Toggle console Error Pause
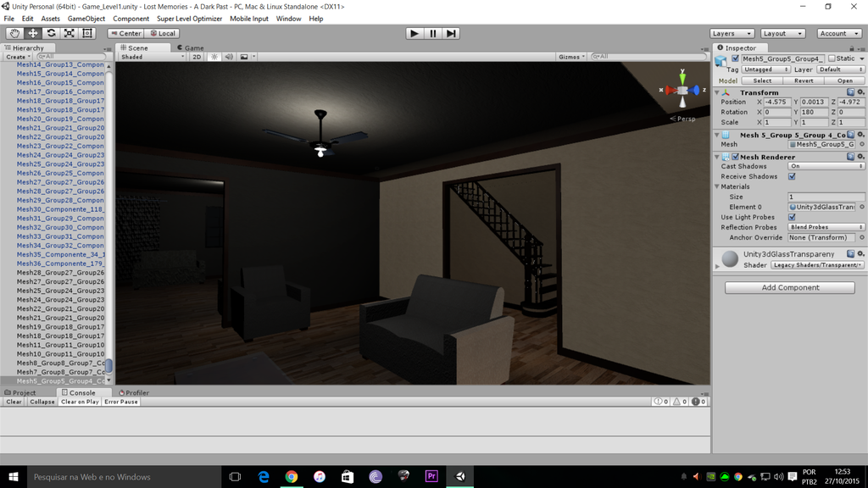Image resolution: width=868 pixels, height=488 pixels. [x=120, y=402]
